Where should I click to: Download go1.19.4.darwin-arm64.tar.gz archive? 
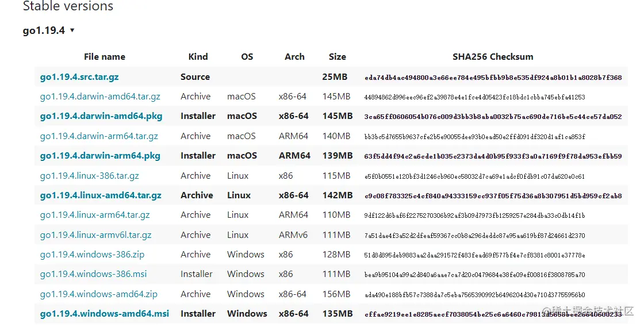point(99,136)
